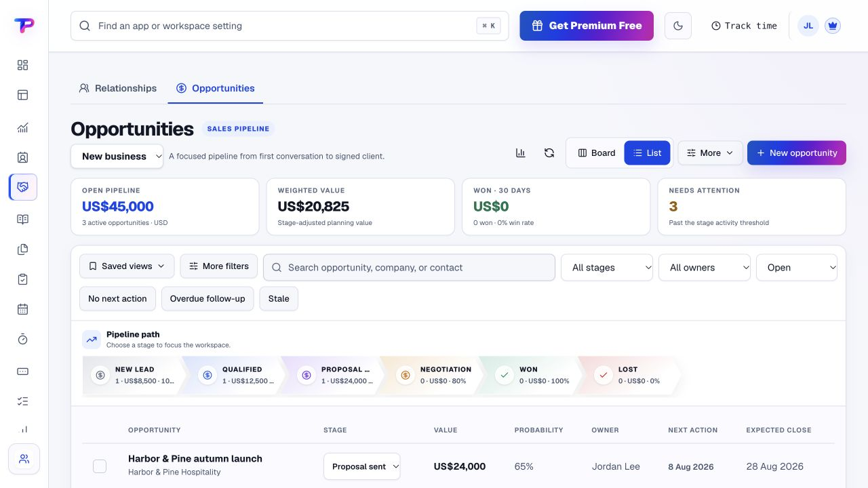Change the Proposal sent stage dropdown
This screenshot has height=488, width=868.
click(x=362, y=466)
